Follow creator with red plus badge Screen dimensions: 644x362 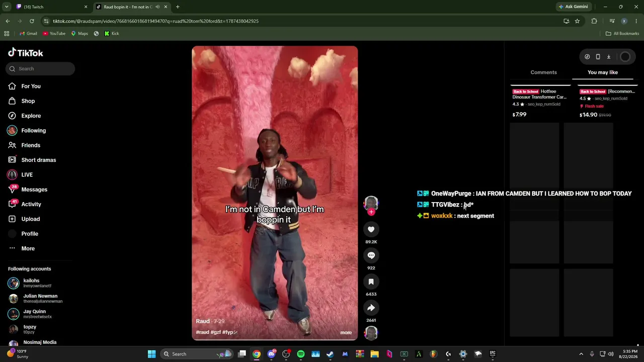[x=371, y=212]
